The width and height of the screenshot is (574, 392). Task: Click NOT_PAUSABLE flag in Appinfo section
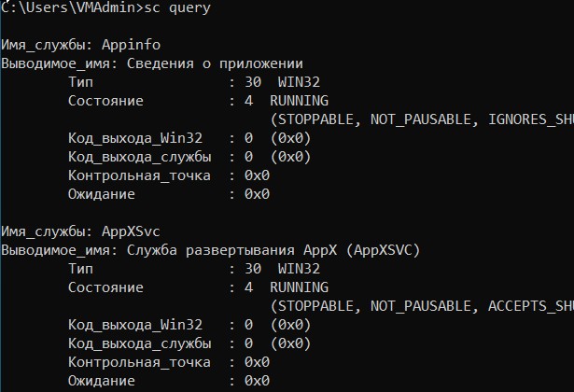pyautogui.click(x=421, y=119)
